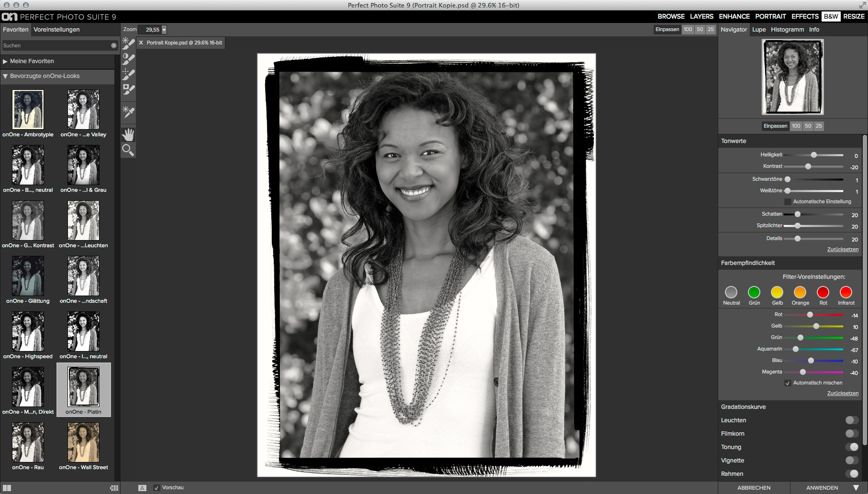Open the Lupe tab

(759, 30)
